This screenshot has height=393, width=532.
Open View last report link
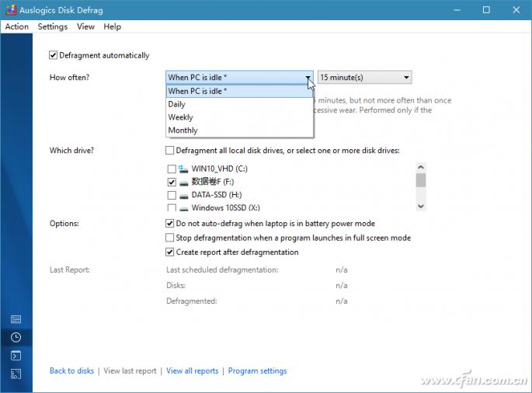coord(130,370)
